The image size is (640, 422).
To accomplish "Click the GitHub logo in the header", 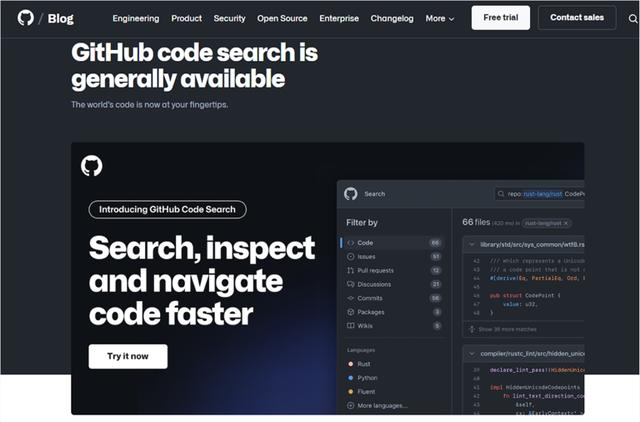I will click(x=26, y=18).
